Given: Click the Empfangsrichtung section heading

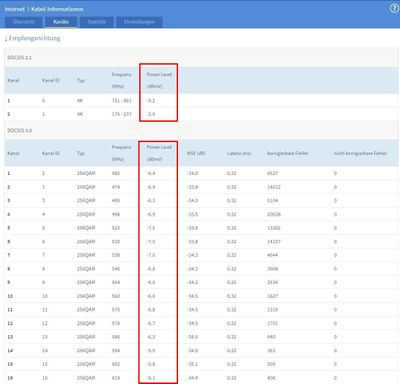Looking at the screenshot, I should [x=33, y=38].
